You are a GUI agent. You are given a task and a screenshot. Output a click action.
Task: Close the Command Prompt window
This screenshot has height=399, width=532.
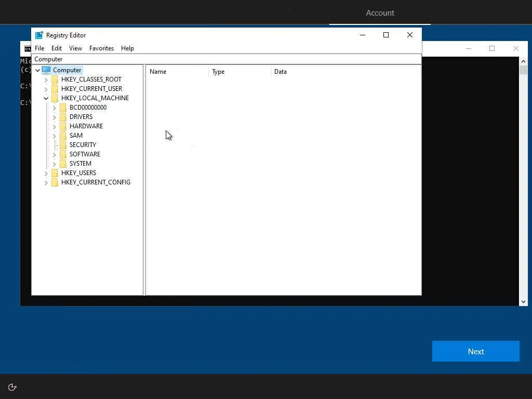click(516, 48)
